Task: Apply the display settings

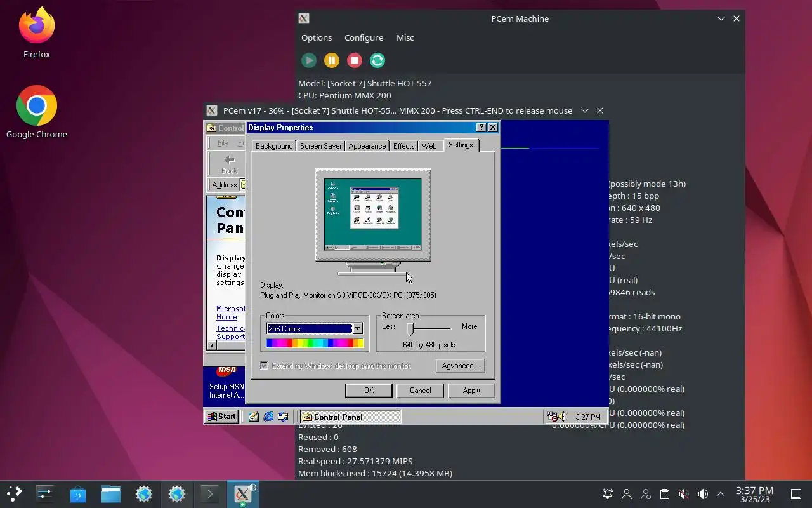Action: [471, 391]
